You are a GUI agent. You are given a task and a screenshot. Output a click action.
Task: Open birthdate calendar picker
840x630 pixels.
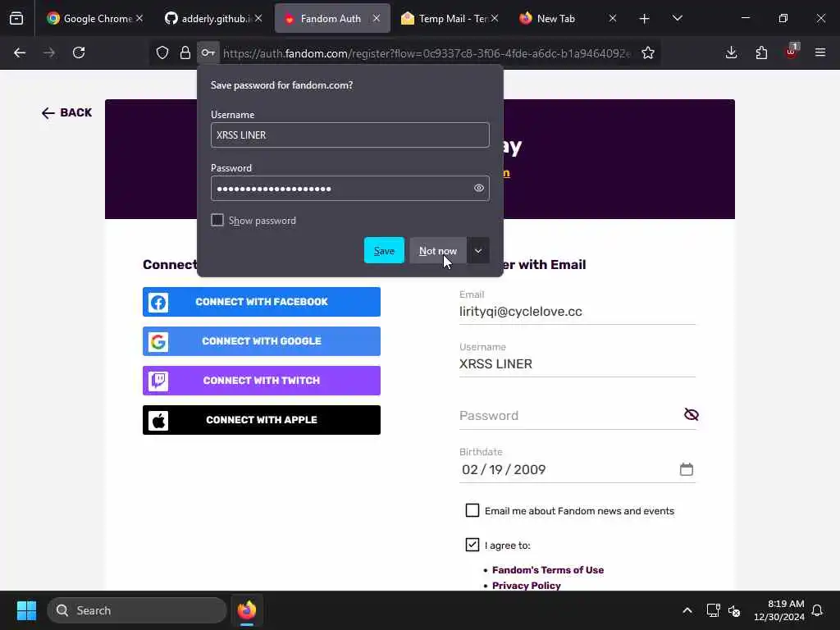[687, 469]
